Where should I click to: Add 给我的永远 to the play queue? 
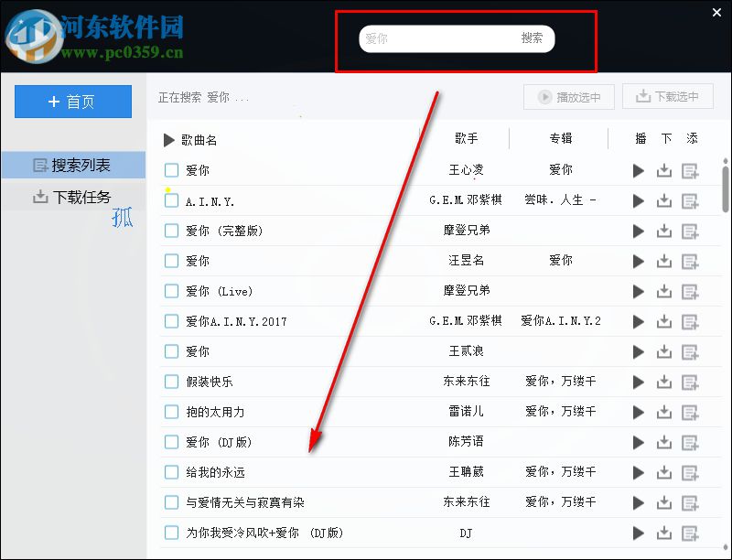tap(690, 472)
